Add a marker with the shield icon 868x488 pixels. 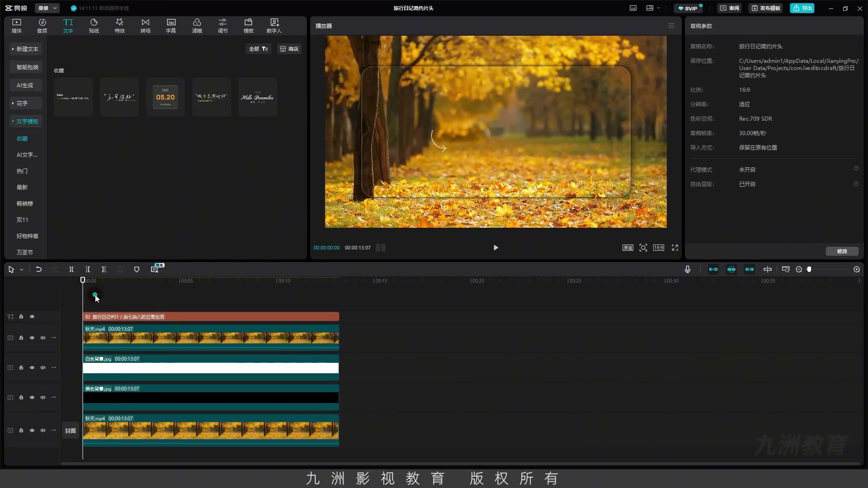click(x=137, y=269)
